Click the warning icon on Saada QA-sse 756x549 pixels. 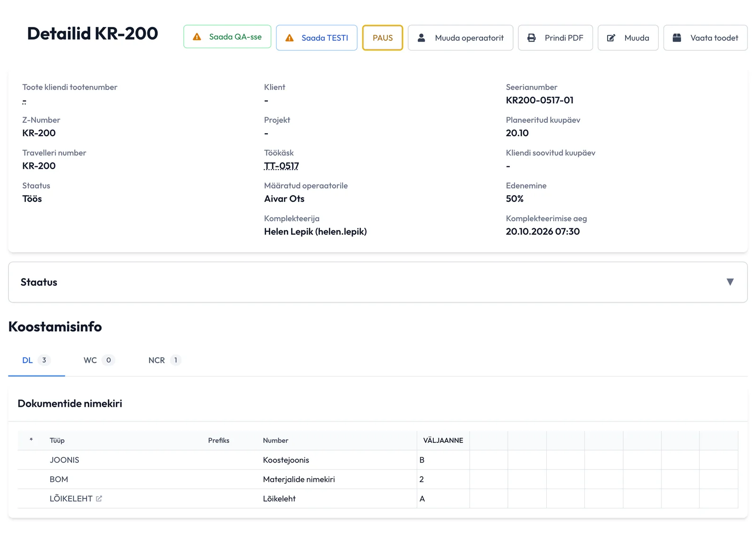pyautogui.click(x=197, y=37)
